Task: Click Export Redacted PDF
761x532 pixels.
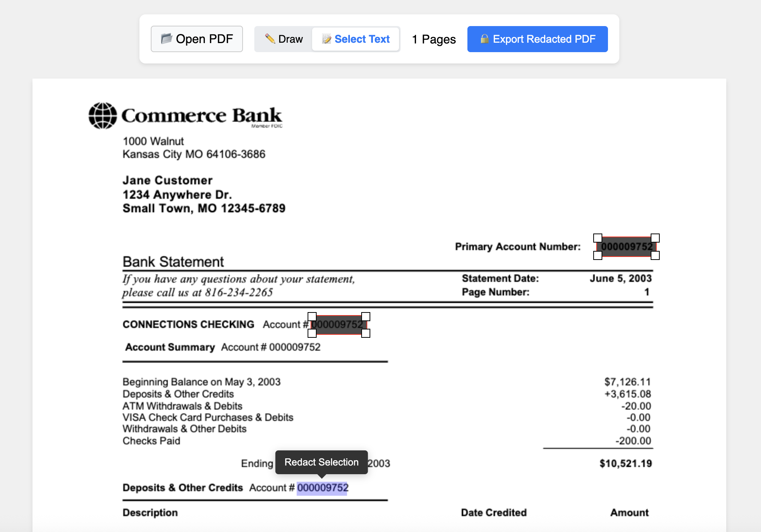Action: pos(537,39)
